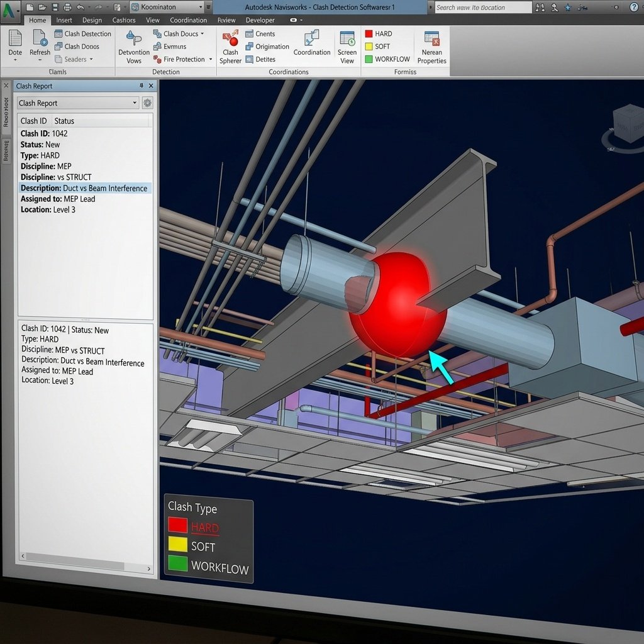The width and height of the screenshot is (644, 644).
Task: Switch to the Coordination ribbon tab
Action: 189,20
